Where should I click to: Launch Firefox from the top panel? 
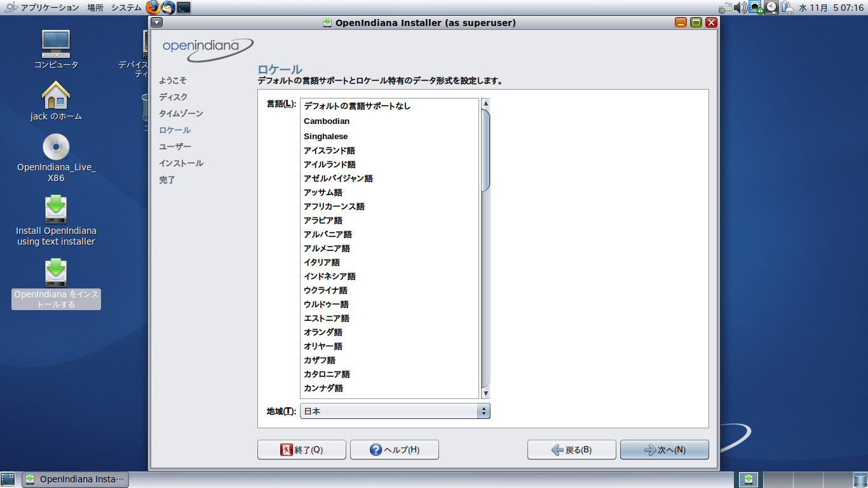coord(153,8)
